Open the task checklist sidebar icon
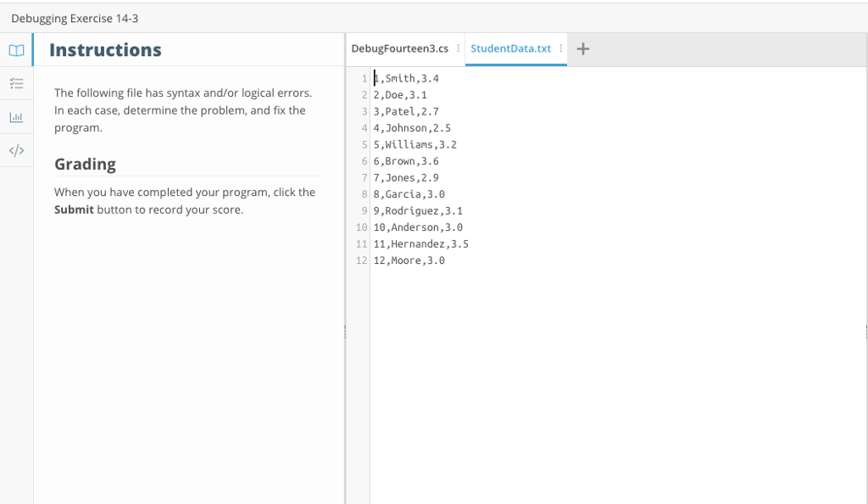This screenshot has height=504, width=868. [x=16, y=83]
